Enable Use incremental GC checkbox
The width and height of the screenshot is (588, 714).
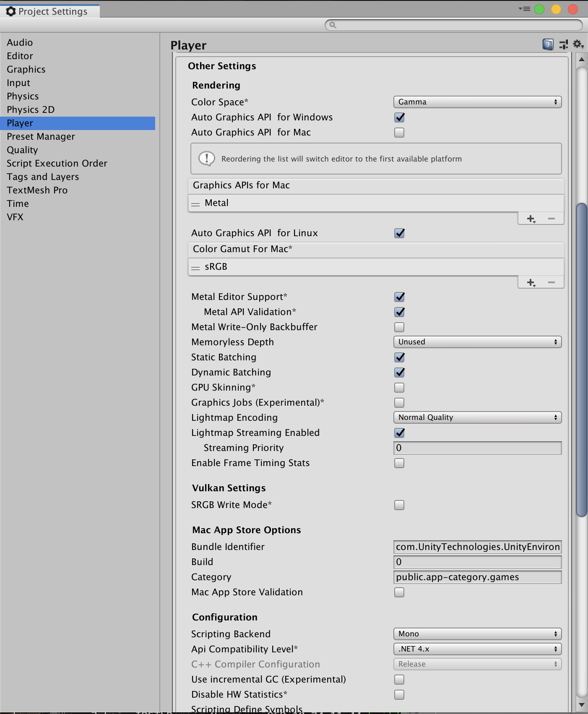coord(399,680)
